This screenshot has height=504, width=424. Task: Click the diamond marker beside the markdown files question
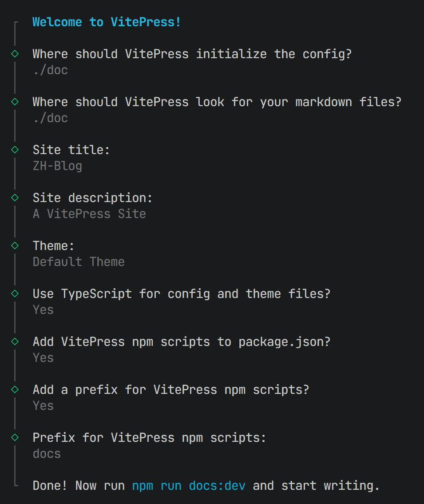coord(15,102)
